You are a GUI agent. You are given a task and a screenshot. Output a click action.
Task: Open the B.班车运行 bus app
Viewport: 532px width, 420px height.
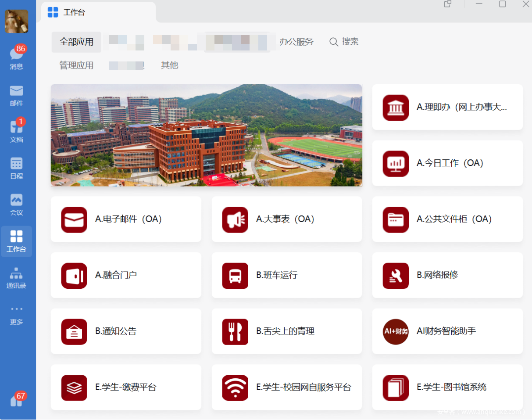coord(286,275)
